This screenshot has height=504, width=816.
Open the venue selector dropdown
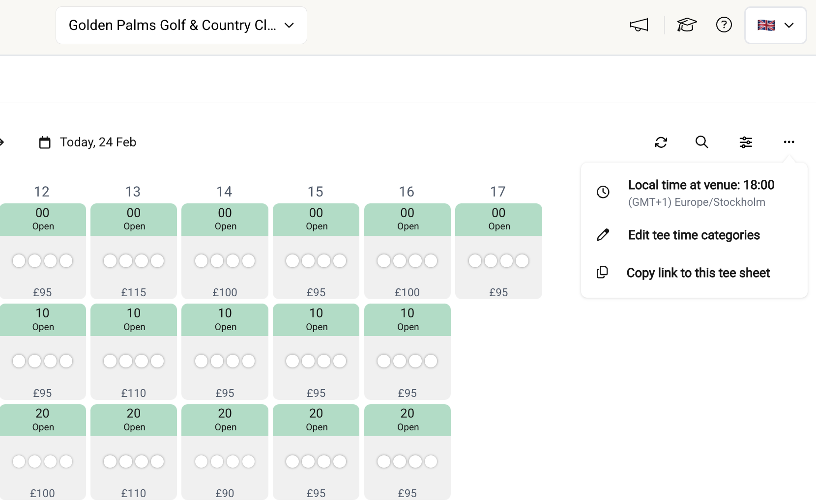[x=181, y=25]
